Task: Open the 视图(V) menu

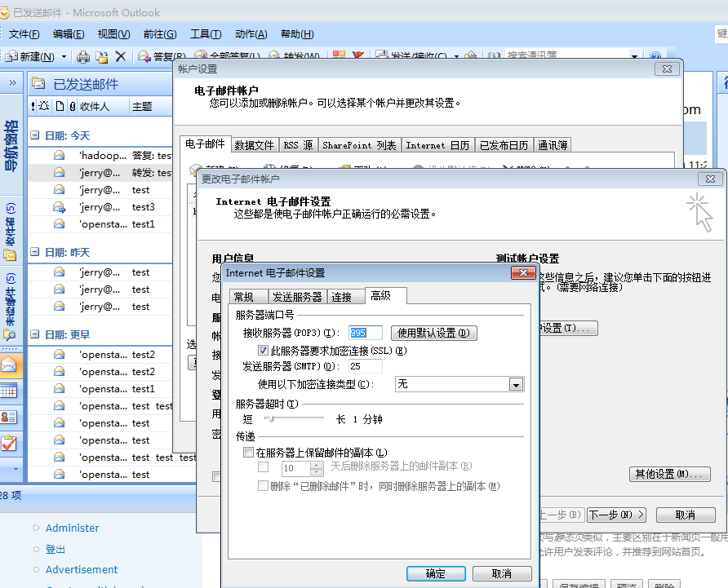Action: coord(113,34)
